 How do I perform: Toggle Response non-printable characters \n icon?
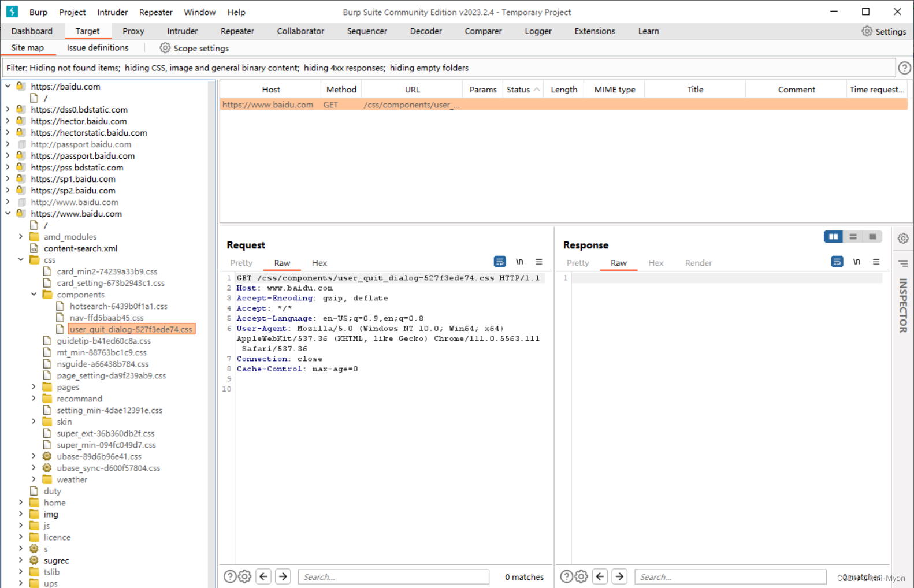pyautogui.click(x=857, y=262)
